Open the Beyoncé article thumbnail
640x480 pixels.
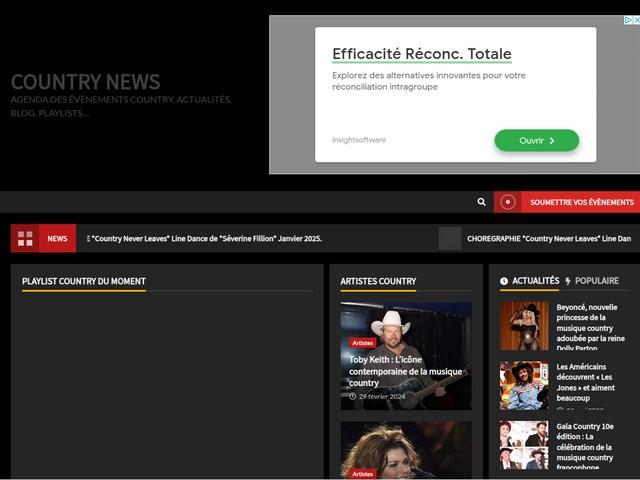point(524,326)
